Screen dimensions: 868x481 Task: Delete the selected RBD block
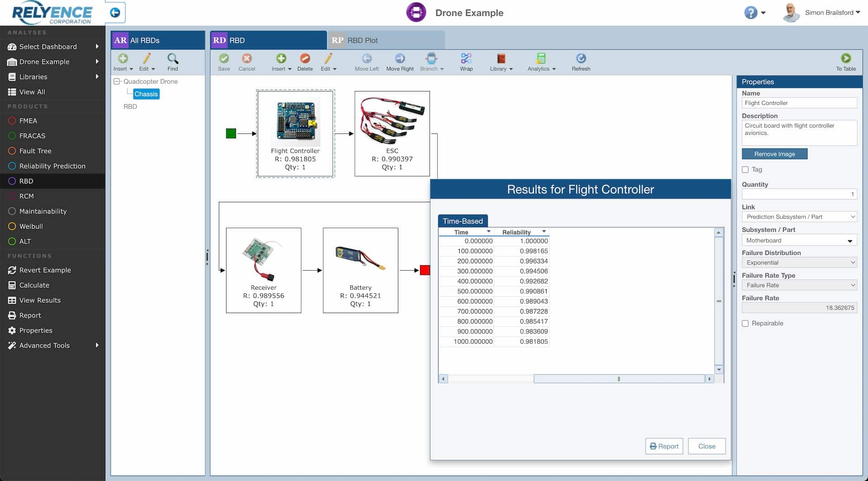pyautogui.click(x=305, y=62)
